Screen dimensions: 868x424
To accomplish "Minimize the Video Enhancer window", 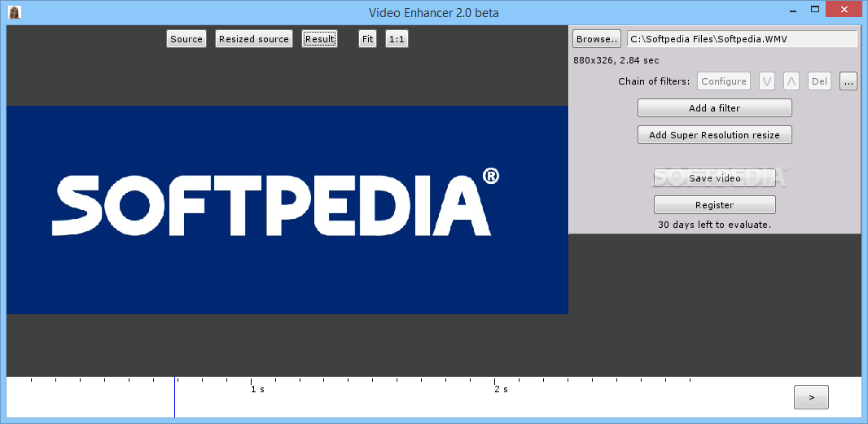I will tap(792, 10).
